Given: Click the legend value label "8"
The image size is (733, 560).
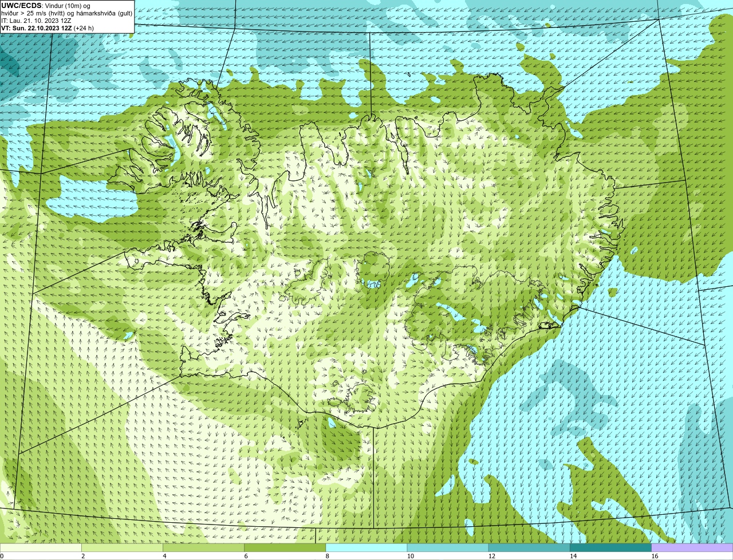Looking at the screenshot, I should pos(328,556).
